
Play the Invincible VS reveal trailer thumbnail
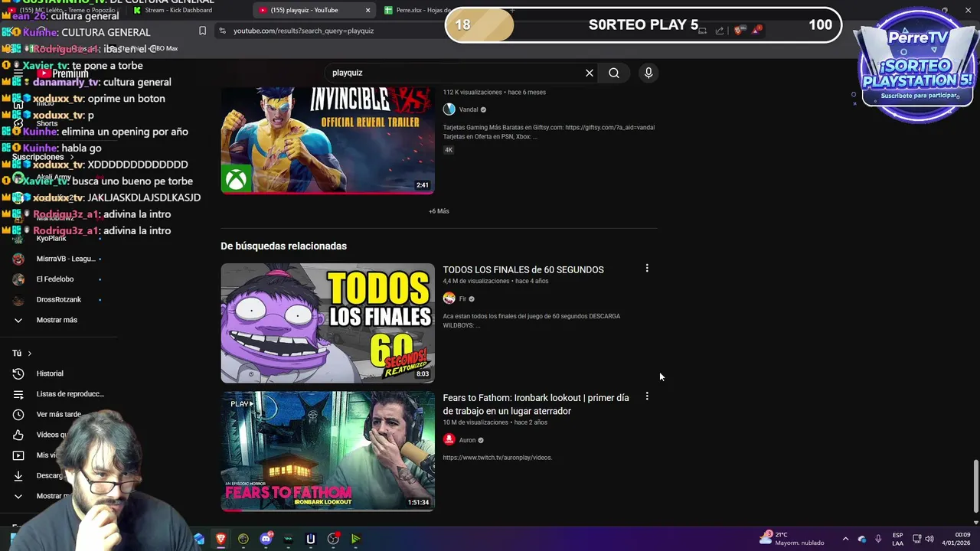328,140
